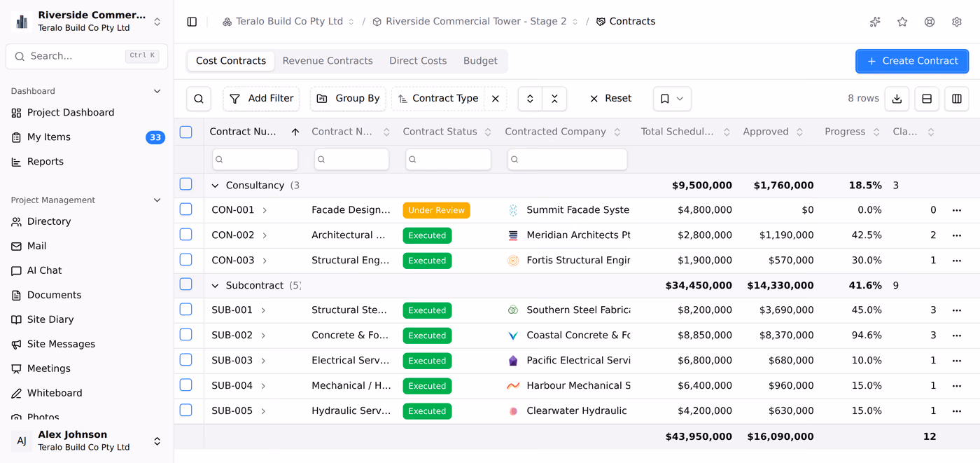Reset the table filters

[x=610, y=99]
